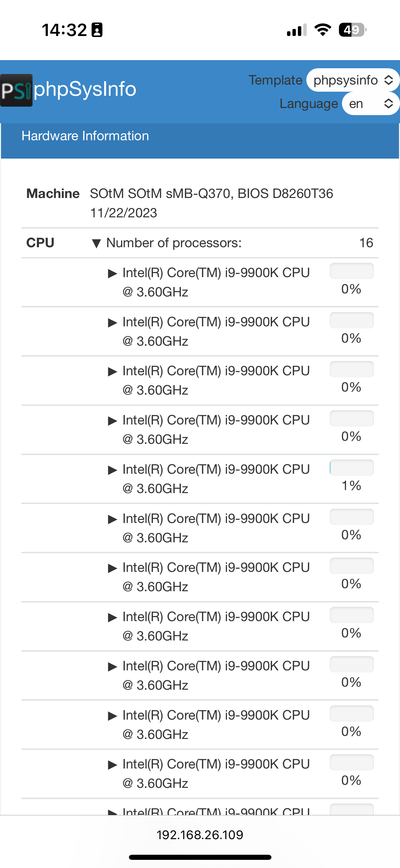
Task: Open the Template phpsysinfo dropdown
Action: click(x=353, y=80)
